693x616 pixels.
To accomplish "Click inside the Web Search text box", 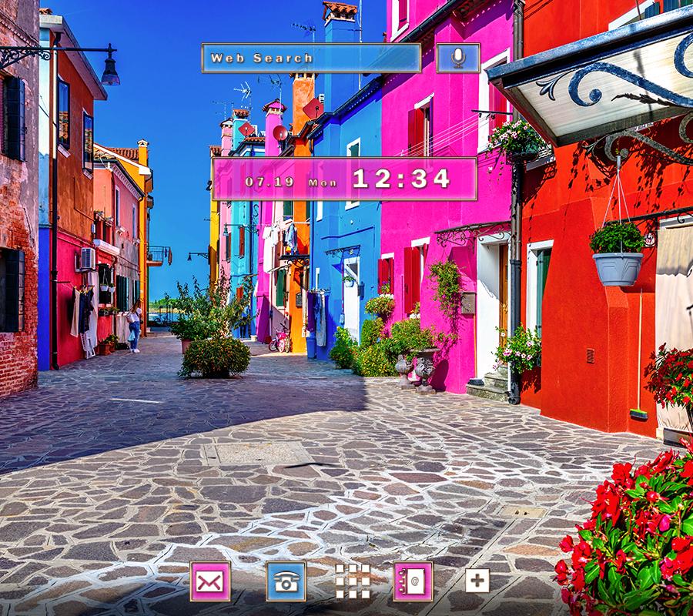I will 311,57.
